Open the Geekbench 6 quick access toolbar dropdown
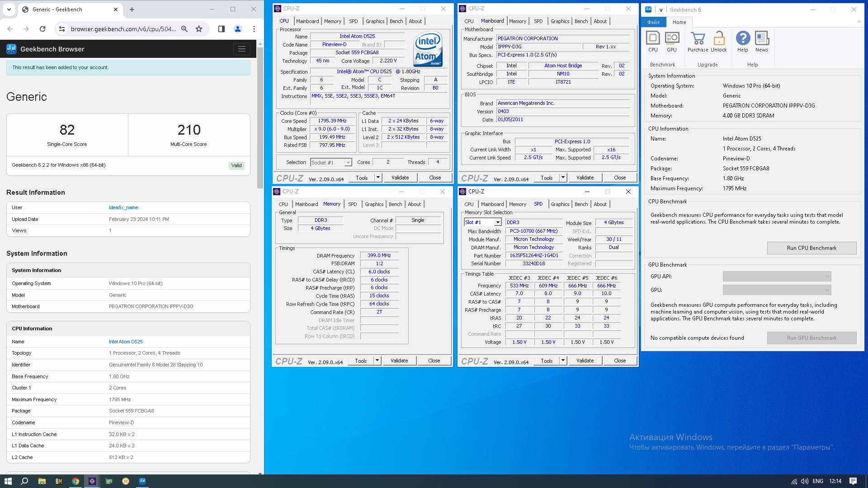This screenshot has height=488, width=868. coord(661,10)
